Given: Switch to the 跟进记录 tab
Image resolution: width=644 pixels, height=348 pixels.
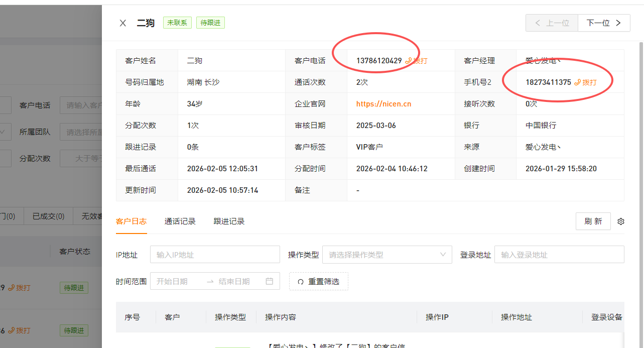Looking at the screenshot, I should 229,221.
